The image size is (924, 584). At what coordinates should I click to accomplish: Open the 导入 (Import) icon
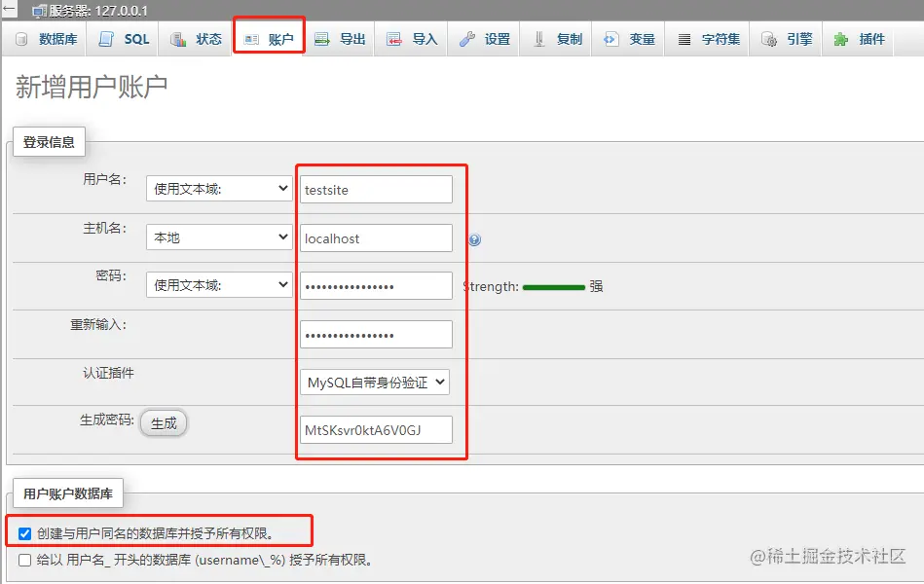(413, 40)
